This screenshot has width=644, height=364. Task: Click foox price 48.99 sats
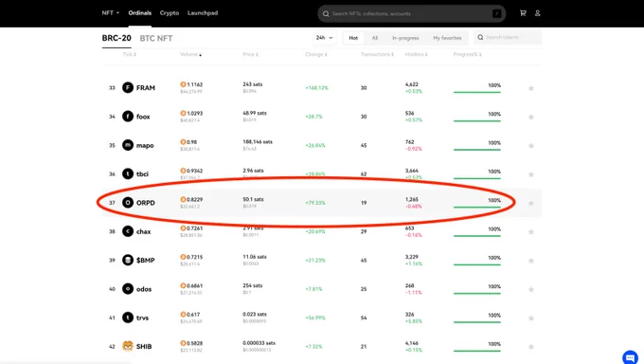coord(255,113)
